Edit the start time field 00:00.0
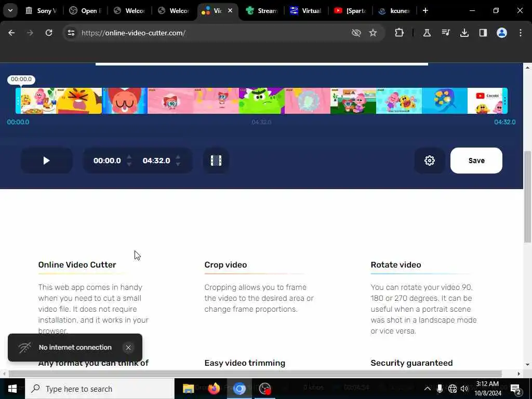 [x=107, y=161]
